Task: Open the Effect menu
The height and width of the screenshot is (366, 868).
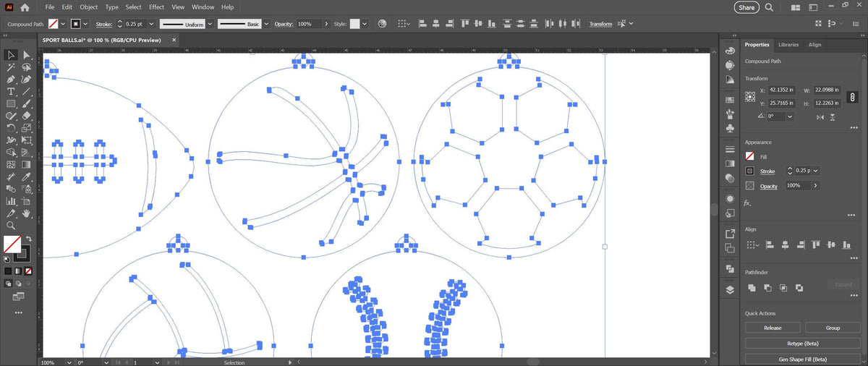Action: (x=157, y=7)
